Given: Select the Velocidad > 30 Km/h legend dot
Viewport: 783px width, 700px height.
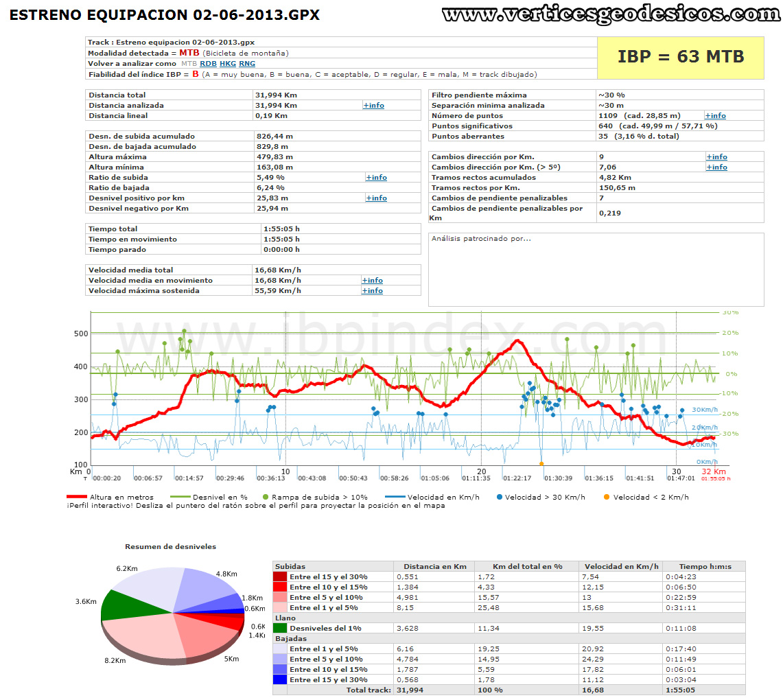Looking at the screenshot, I should [x=500, y=497].
